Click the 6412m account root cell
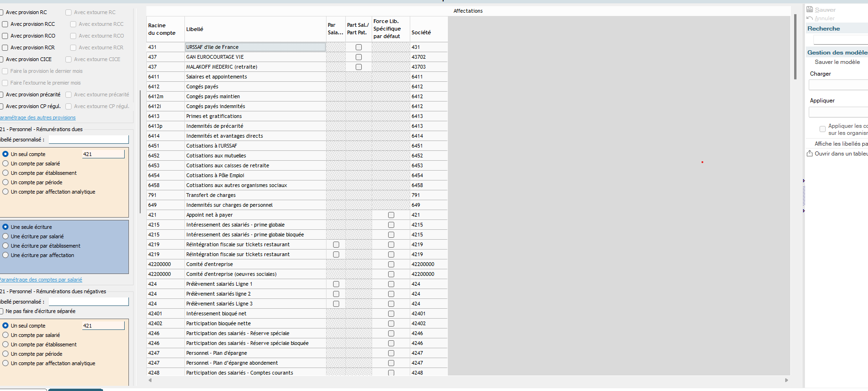The width and height of the screenshot is (868, 391). pos(166,96)
